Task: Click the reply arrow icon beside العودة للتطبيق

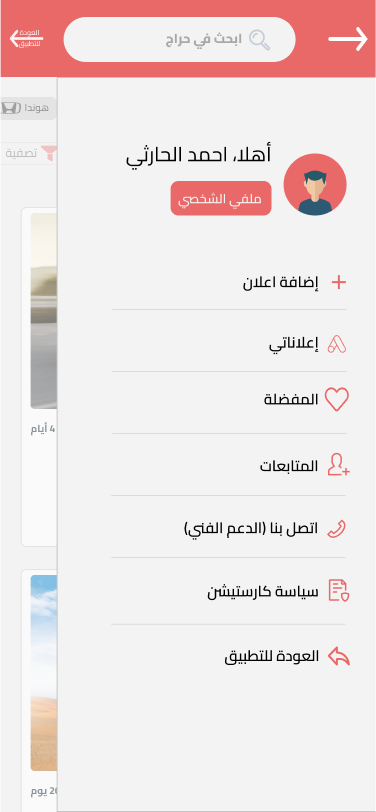Action: [339, 656]
